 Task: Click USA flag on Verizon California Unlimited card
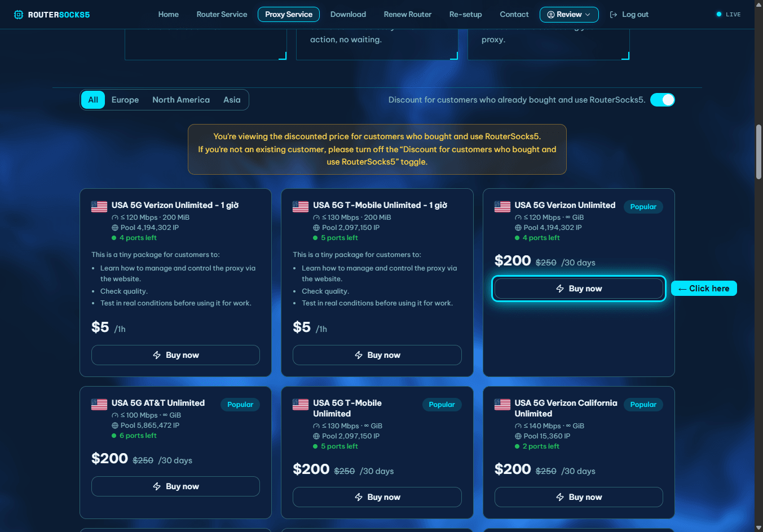click(x=502, y=405)
